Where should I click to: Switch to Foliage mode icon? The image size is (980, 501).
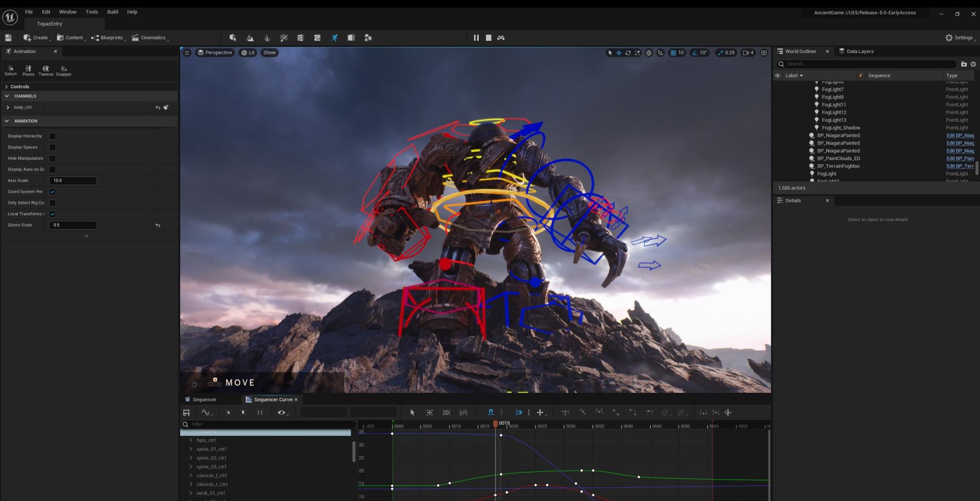coord(267,38)
